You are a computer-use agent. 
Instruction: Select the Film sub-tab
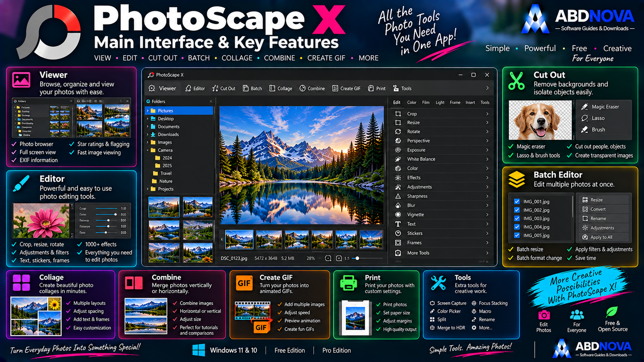click(x=426, y=103)
